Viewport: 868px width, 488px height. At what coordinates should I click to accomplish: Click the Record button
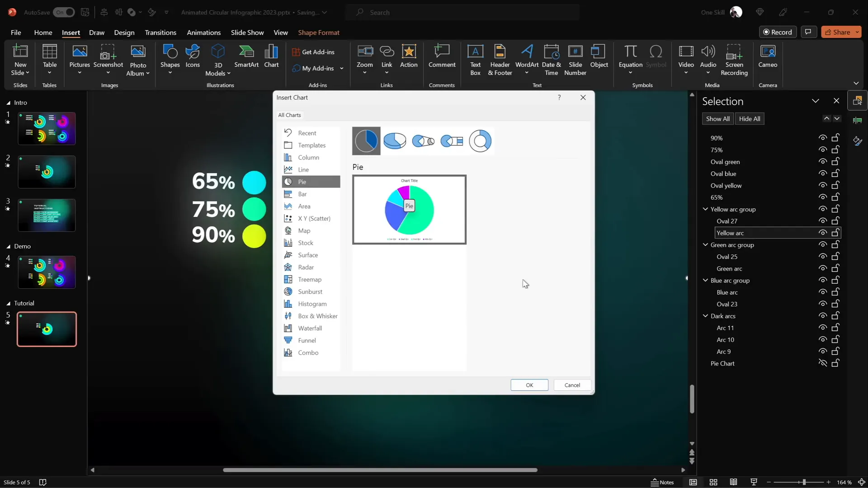(x=778, y=32)
